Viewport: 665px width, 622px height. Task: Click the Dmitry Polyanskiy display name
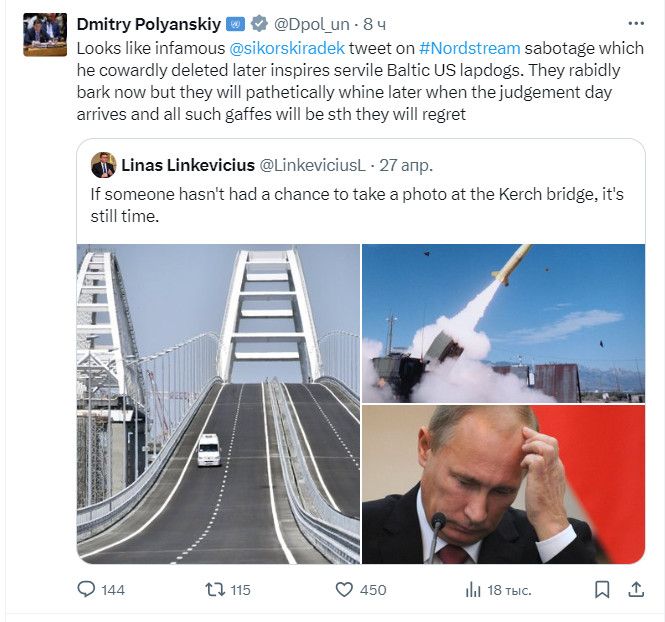[x=149, y=23]
